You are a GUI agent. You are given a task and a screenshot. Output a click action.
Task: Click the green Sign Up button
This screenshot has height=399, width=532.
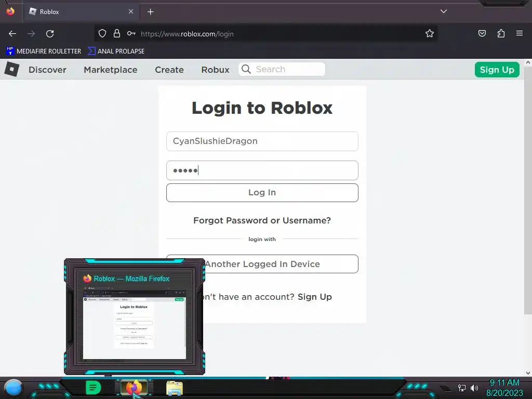497,70
